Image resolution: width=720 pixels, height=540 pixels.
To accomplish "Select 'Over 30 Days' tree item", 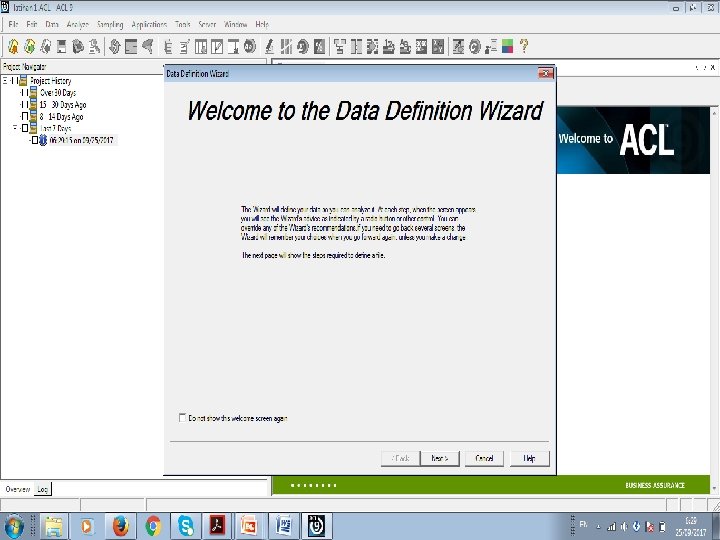I will (x=58, y=93).
